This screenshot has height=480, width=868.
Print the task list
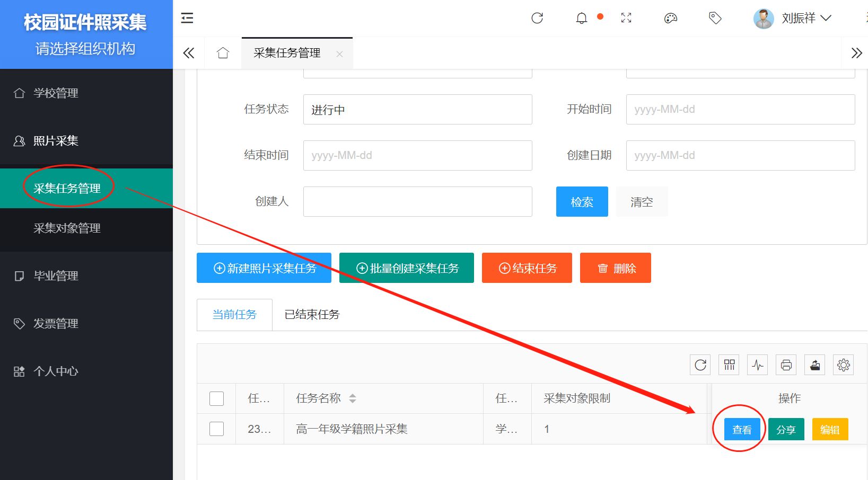tap(786, 365)
